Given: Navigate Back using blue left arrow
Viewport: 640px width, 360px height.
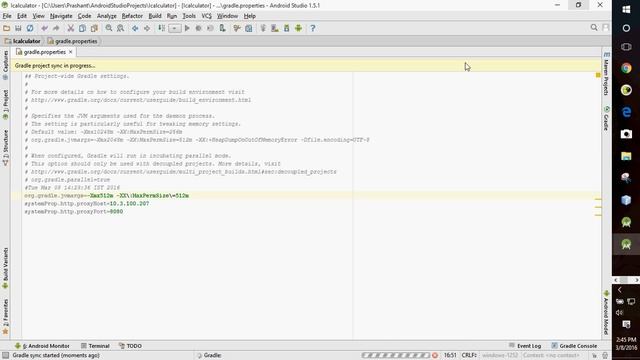Looking at the screenshot, I should tap(135, 28).
